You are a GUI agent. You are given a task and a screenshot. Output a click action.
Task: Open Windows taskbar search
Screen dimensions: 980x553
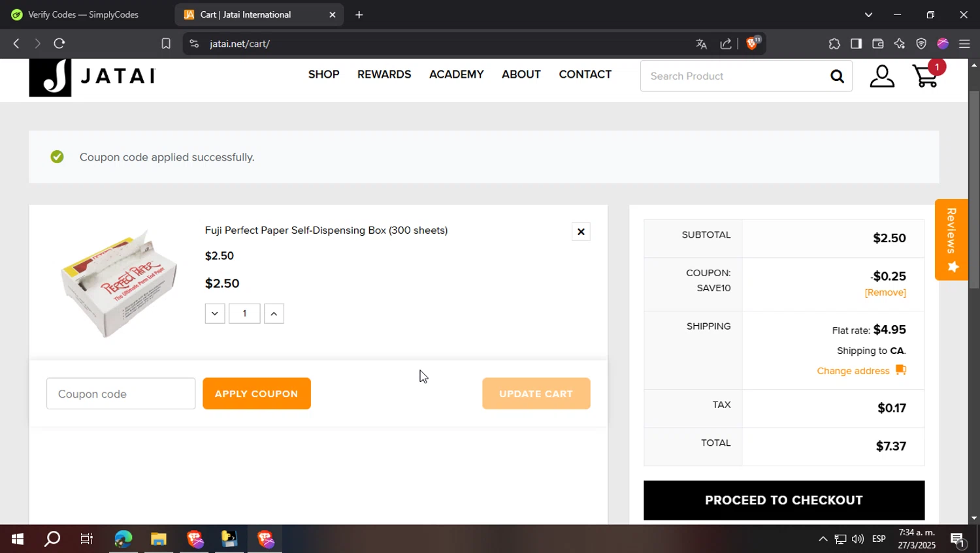click(x=52, y=539)
